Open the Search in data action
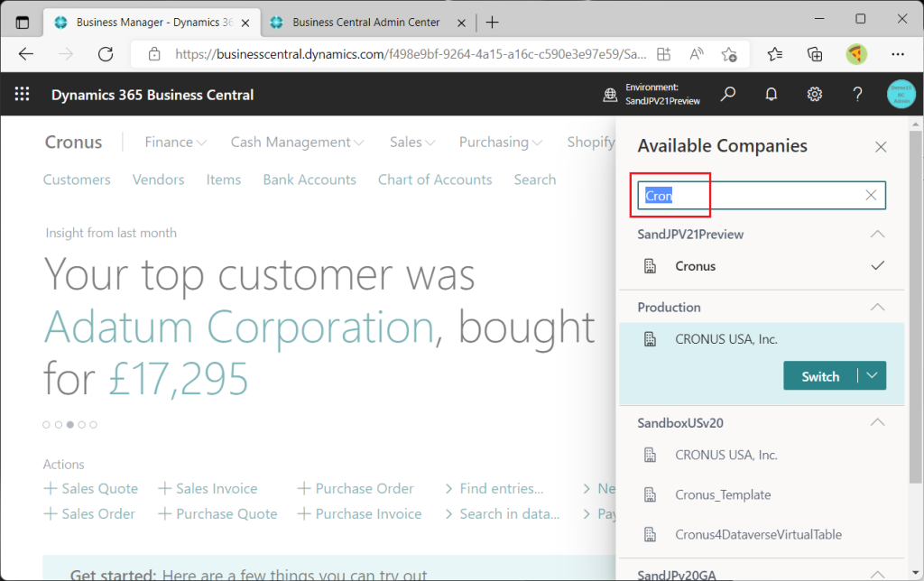This screenshot has height=581, width=924. (x=502, y=514)
